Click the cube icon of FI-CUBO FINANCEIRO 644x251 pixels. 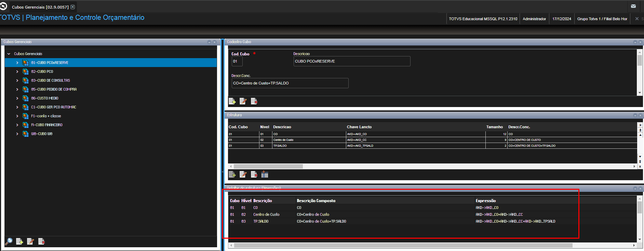tap(26, 125)
